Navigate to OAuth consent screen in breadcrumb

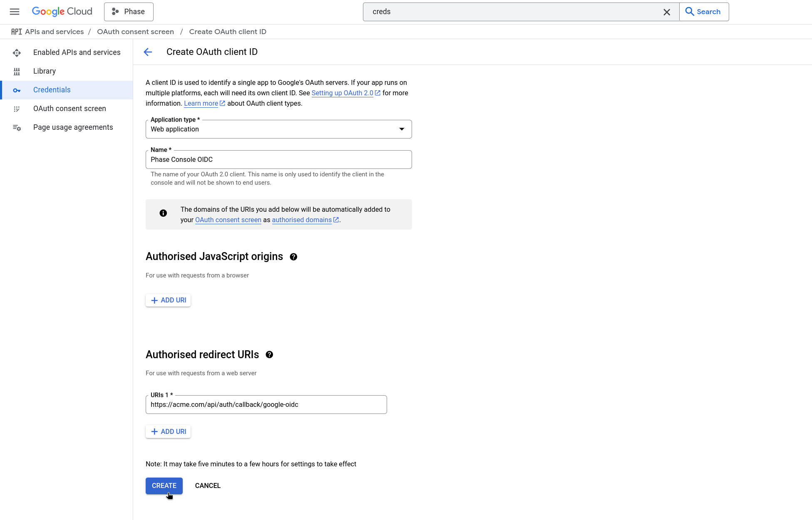[x=135, y=32]
